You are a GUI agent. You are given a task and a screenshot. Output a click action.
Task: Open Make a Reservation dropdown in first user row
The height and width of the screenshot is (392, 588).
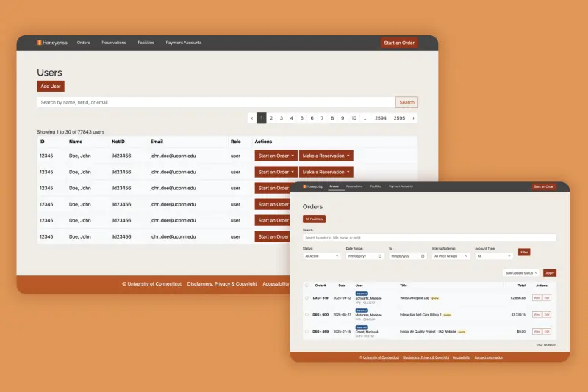pyautogui.click(x=326, y=156)
